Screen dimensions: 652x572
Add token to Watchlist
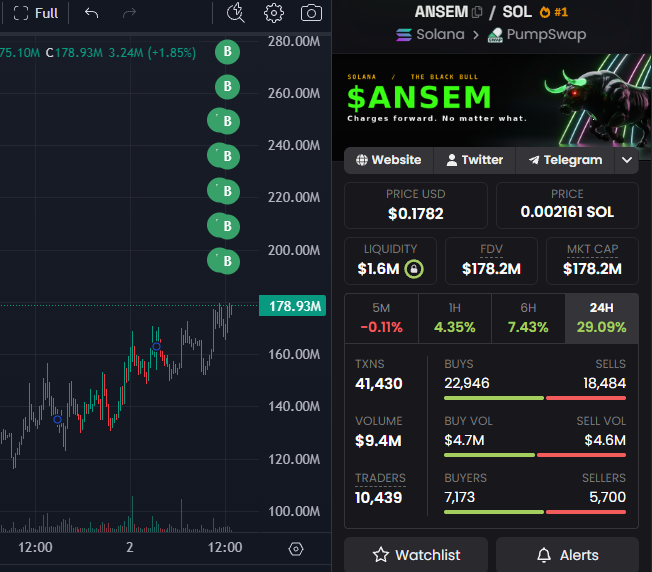[x=416, y=555]
